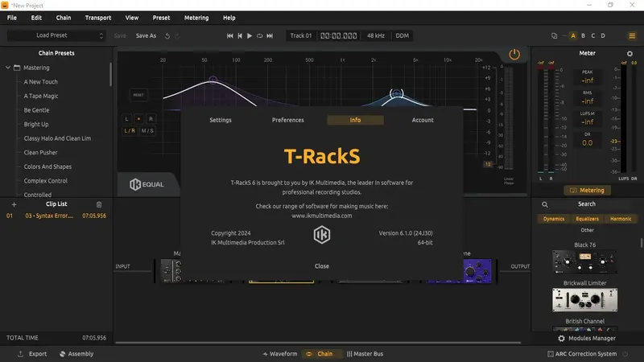The height and width of the screenshot is (362, 644).
Task: Open the Metering button in Meter panel
Action: click(587, 191)
